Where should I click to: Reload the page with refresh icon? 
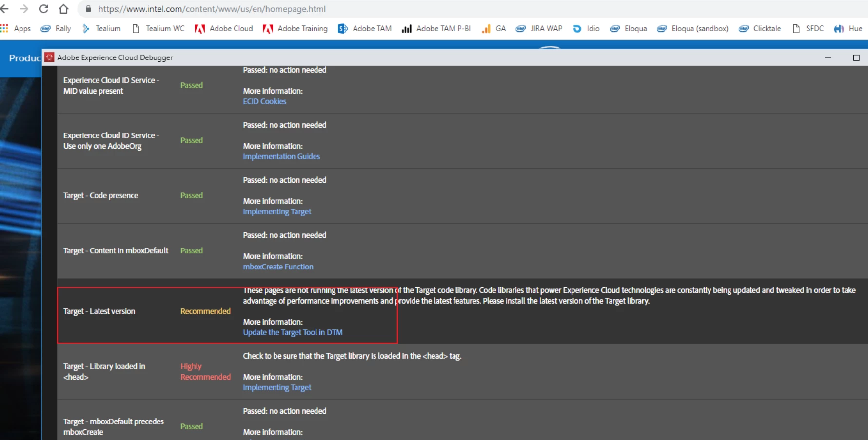(x=44, y=9)
